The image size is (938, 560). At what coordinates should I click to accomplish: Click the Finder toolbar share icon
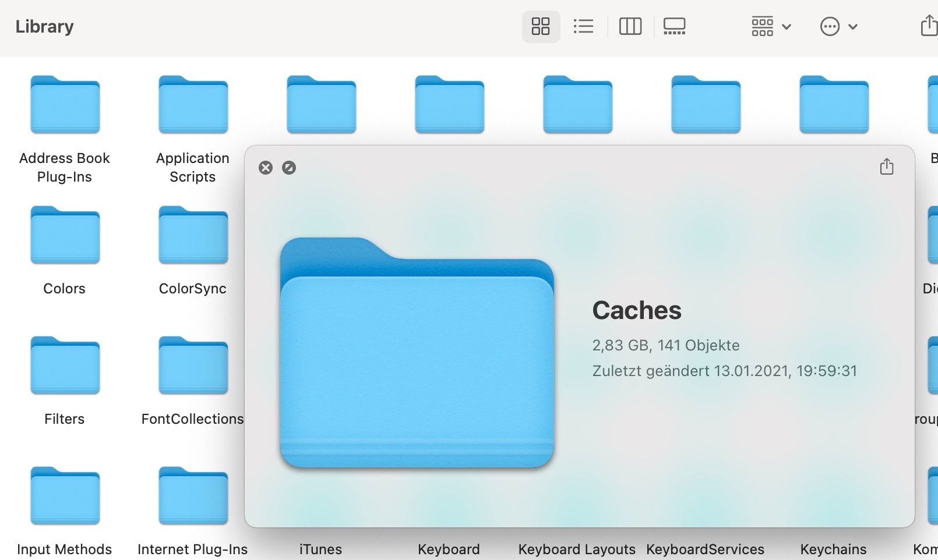[x=929, y=26]
